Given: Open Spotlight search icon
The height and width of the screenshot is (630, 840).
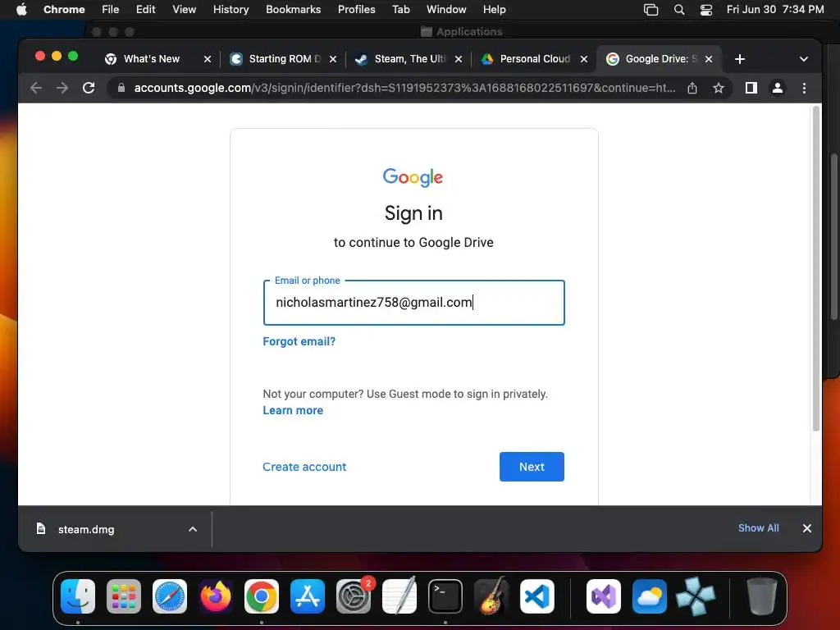Looking at the screenshot, I should pyautogui.click(x=678, y=10).
